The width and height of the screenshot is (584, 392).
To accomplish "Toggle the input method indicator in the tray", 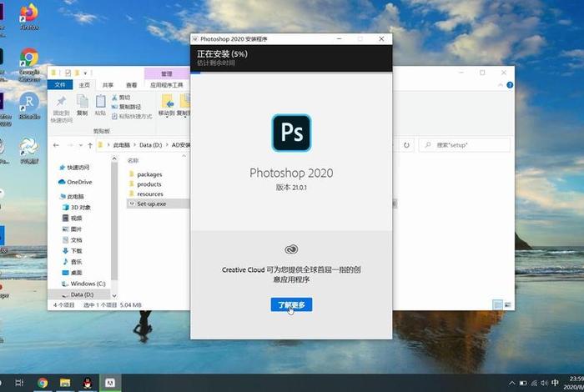I will 555,383.
